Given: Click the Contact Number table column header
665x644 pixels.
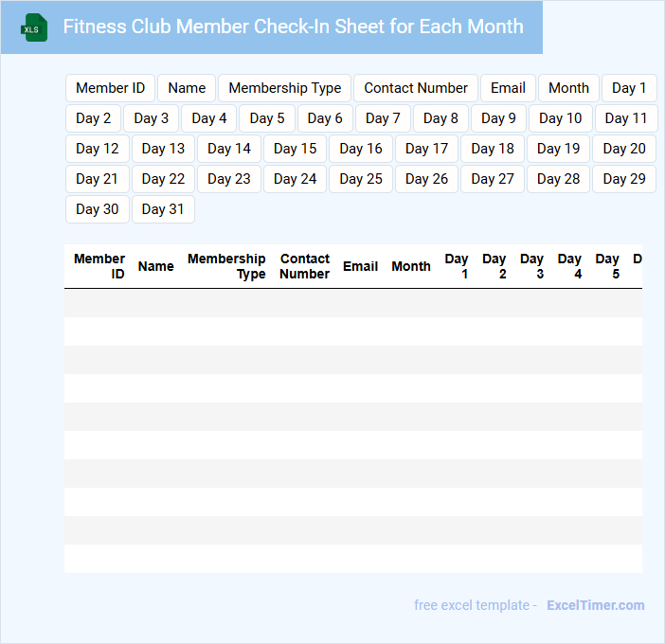Looking at the screenshot, I should (x=304, y=266).
